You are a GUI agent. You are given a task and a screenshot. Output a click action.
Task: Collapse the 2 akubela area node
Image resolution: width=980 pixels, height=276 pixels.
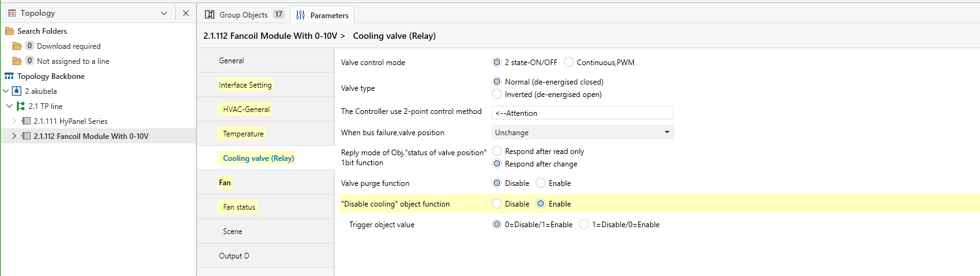click(6, 91)
